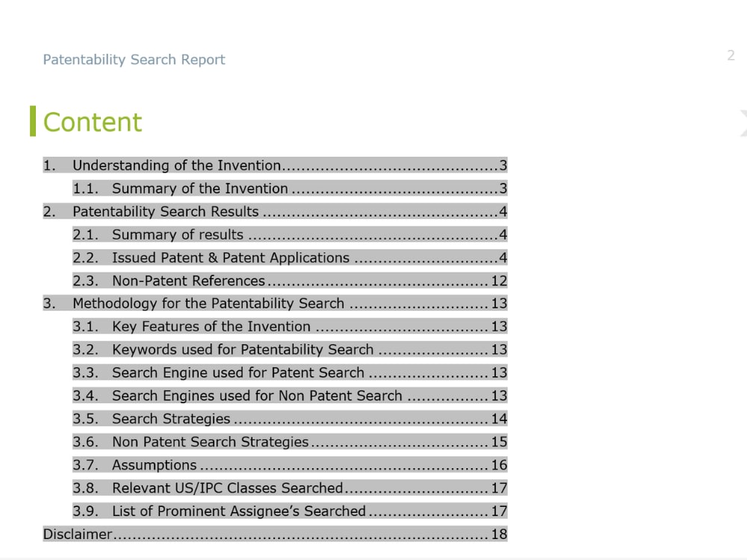Select 'Non Patent Search Strategies' entry
The width and height of the screenshot is (747, 560).
(217, 441)
